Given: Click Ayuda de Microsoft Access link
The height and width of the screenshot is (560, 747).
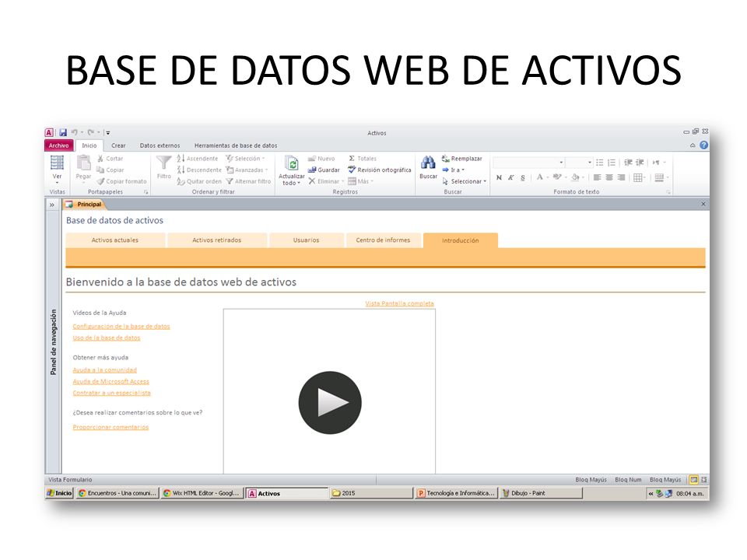Looking at the screenshot, I should [x=110, y=381].
